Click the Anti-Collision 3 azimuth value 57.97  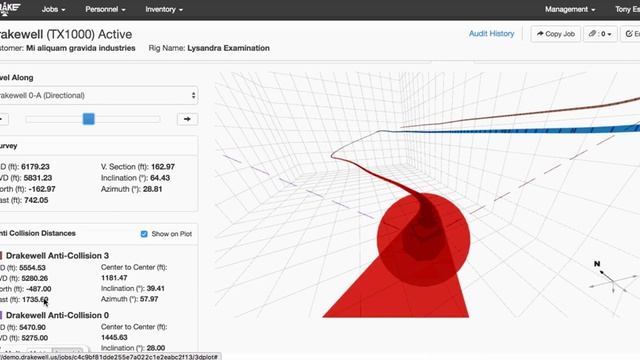[149, 299]
